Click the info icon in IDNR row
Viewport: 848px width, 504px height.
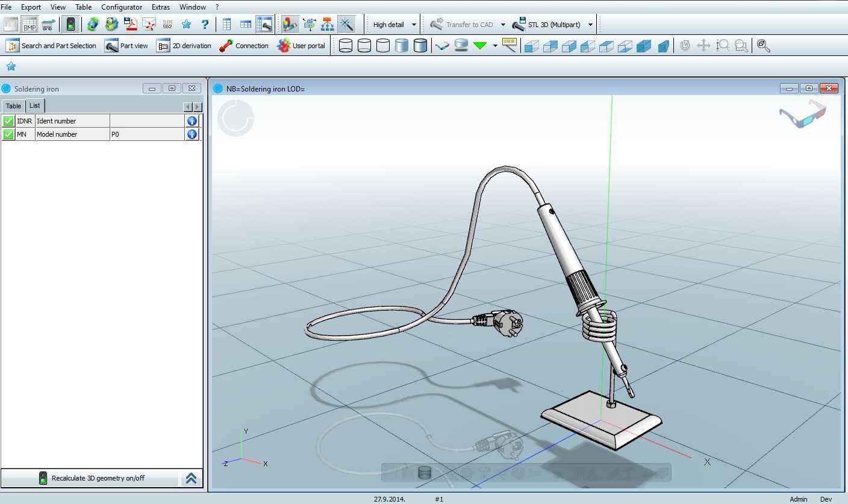coord(192,121)
